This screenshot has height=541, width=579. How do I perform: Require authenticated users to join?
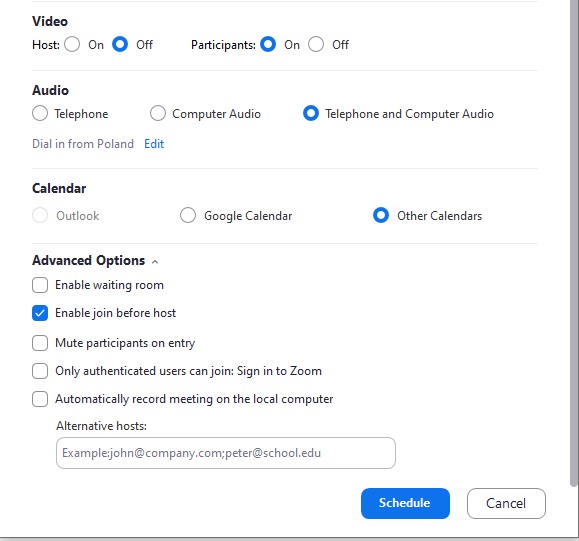click(x=40, y=371)
